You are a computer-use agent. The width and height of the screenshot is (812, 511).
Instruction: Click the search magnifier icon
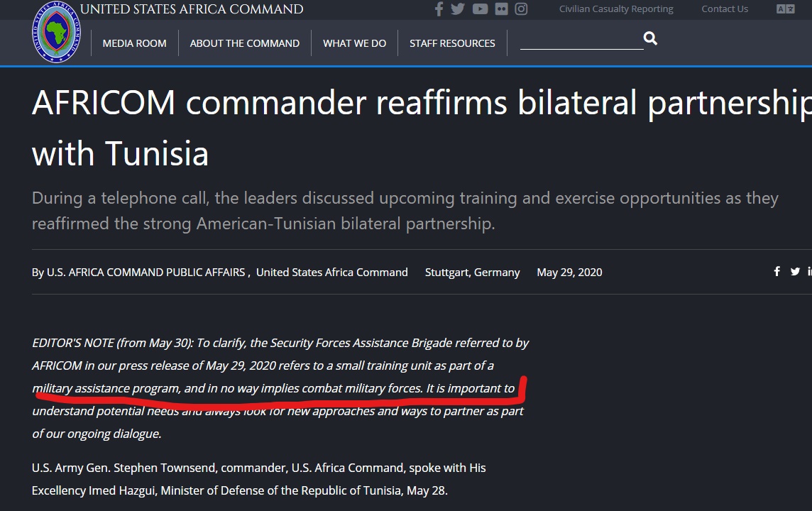(x=650, y=38)
